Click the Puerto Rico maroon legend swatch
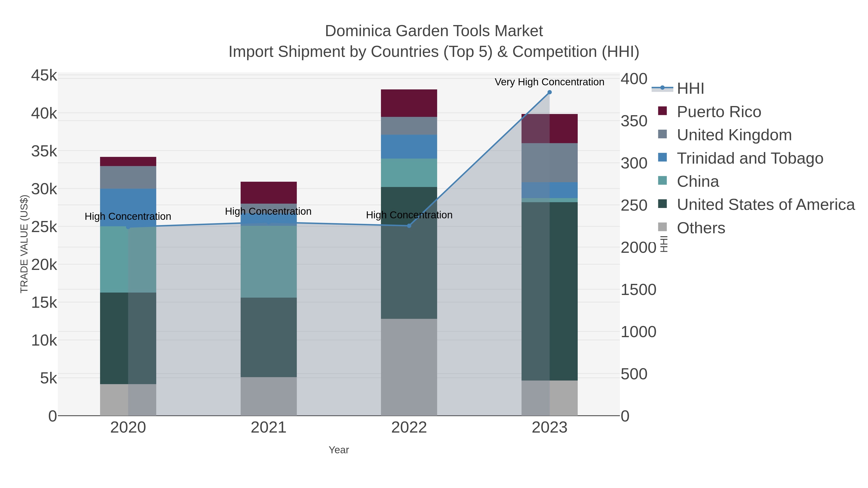Image resolution: width=868 pixels, height=488 pixels. [x=663, y=111]
